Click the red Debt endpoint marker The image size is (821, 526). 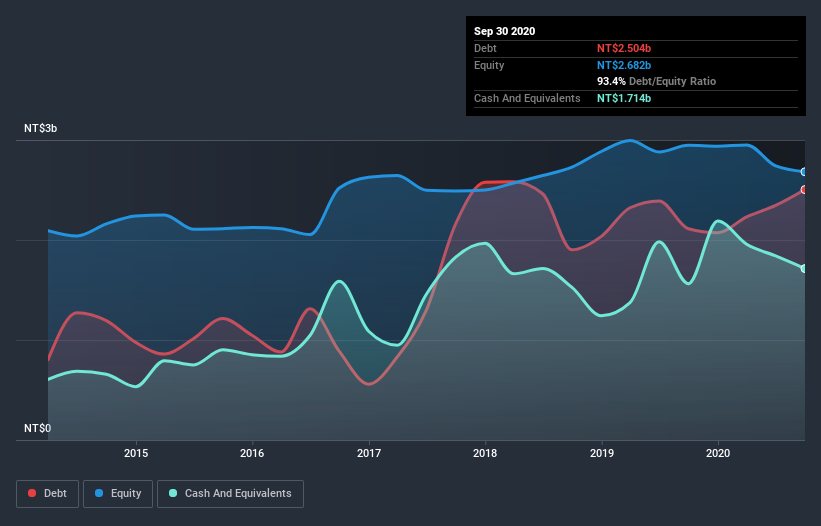click(x=804, y=189)
